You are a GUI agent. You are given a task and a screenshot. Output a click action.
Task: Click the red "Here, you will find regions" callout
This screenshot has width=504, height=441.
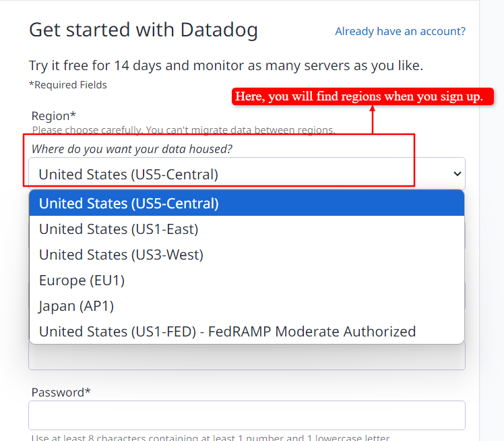tap(359, 97)
